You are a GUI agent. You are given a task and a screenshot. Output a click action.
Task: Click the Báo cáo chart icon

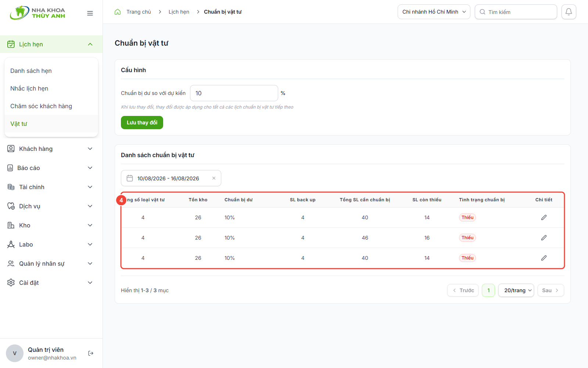click(x=10, y=168)
